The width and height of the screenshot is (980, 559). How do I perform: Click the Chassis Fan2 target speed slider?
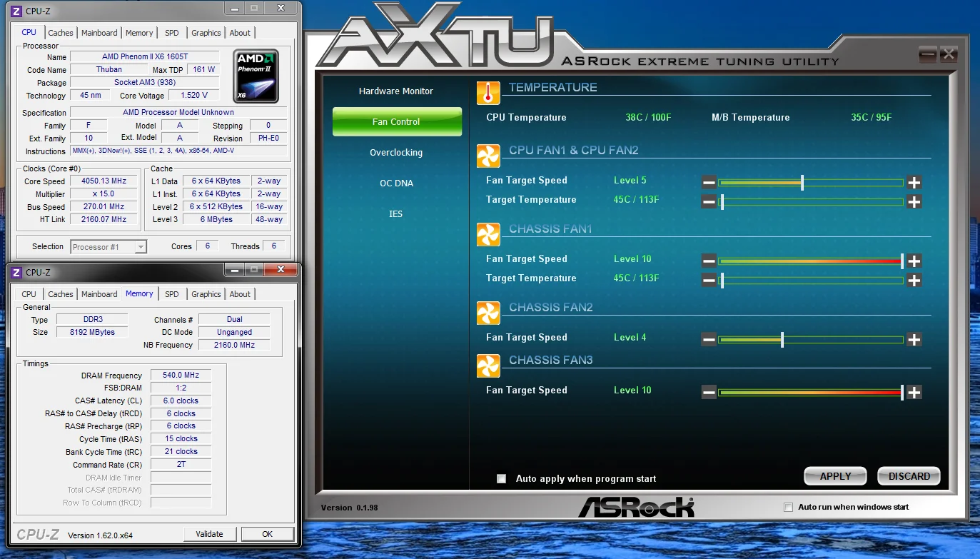coord(811,340)
